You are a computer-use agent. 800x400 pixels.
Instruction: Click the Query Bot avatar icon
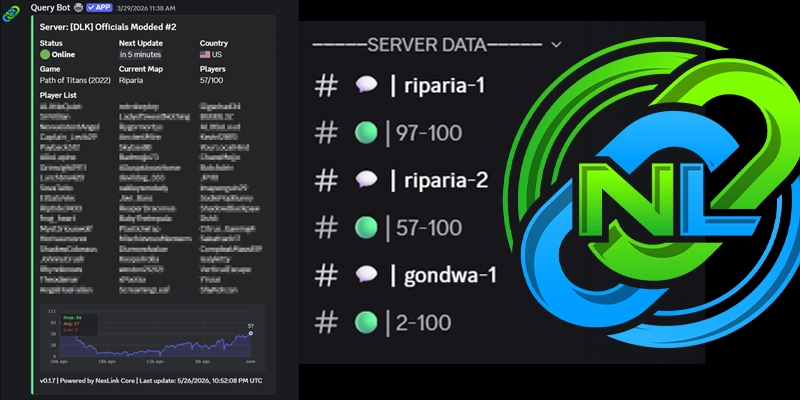tap(12, 14)
